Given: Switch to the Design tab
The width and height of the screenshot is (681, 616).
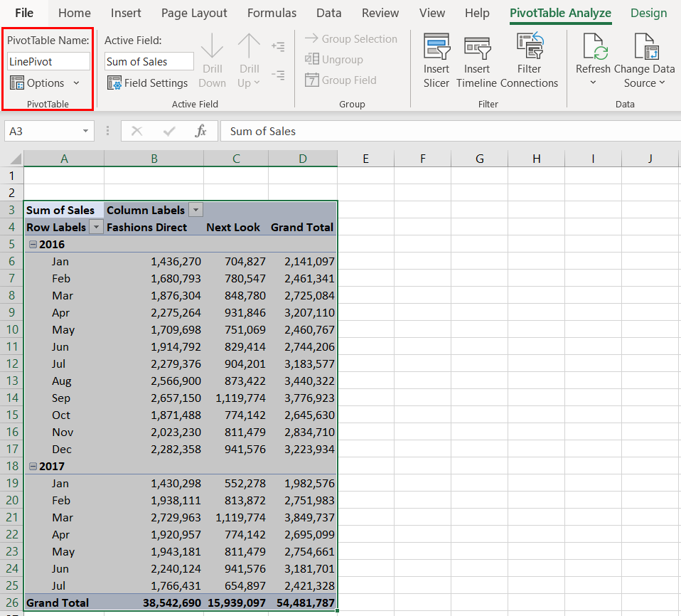Looking at the screenshot, I should click(x=648, y=13).
